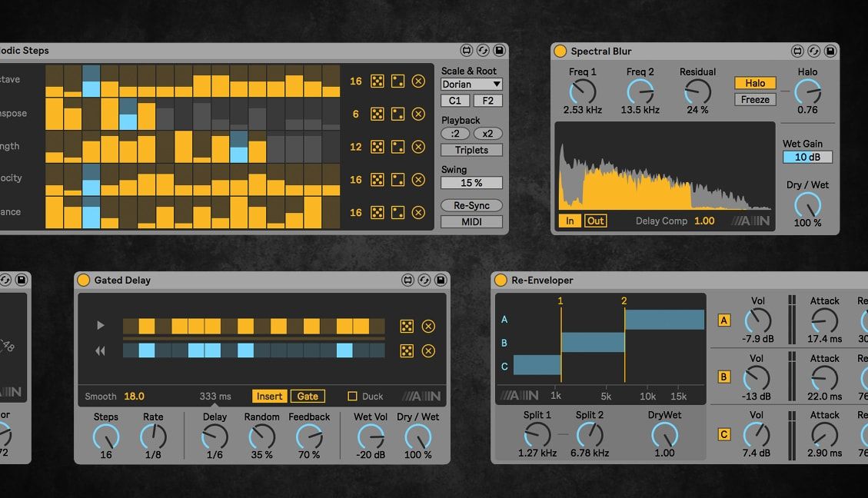Reset the Length row with X icon
Screen dimensions: 868x498
tap(418, 147)
